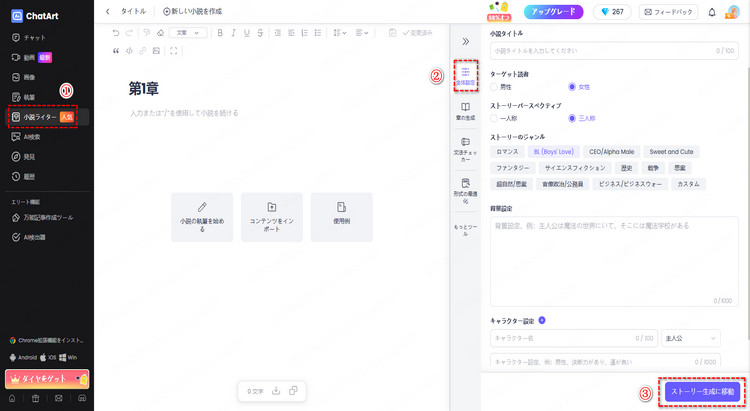
Task: Open the AI detector (AI検出器)
Action: coord(29,237)
